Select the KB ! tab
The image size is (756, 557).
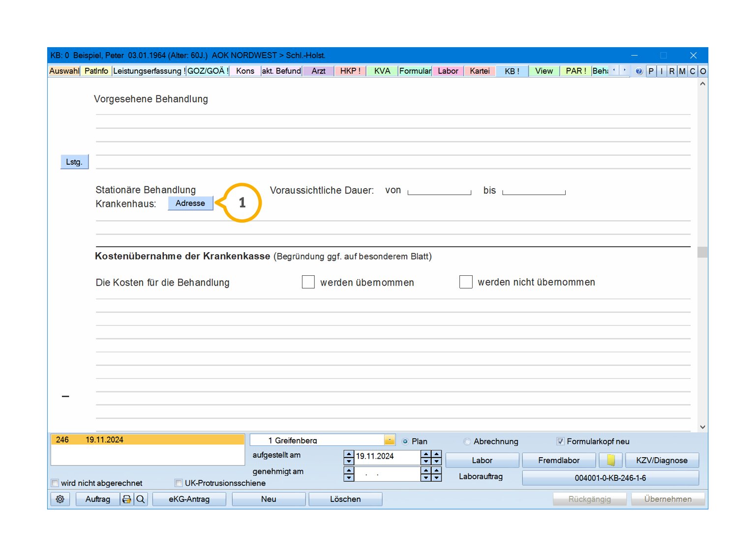512,71
